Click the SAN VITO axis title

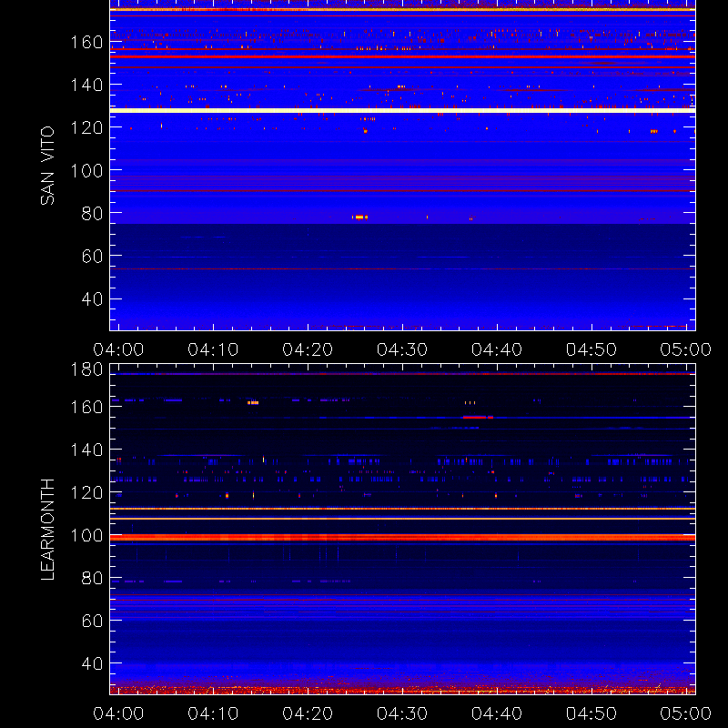coord(47,166)
